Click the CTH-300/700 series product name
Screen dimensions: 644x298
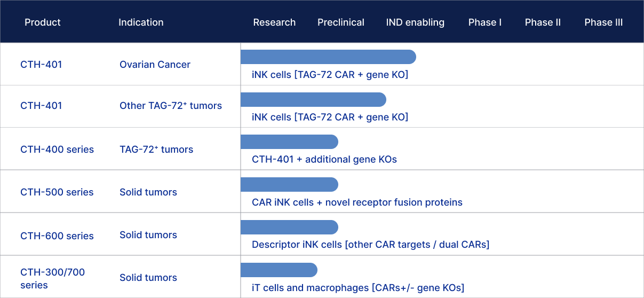point(52,278)
